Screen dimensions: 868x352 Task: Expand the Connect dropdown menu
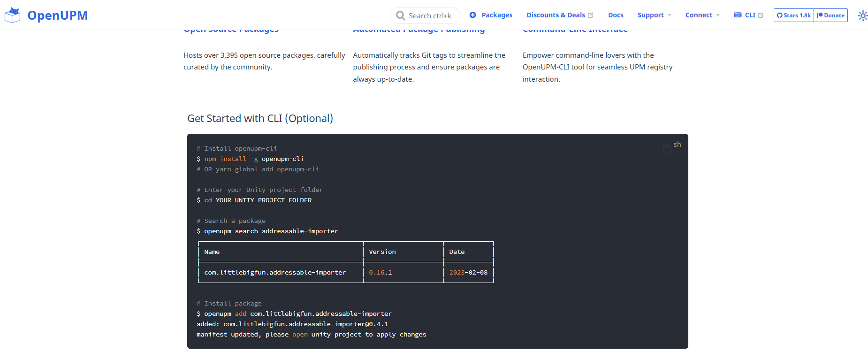point(702,15)
